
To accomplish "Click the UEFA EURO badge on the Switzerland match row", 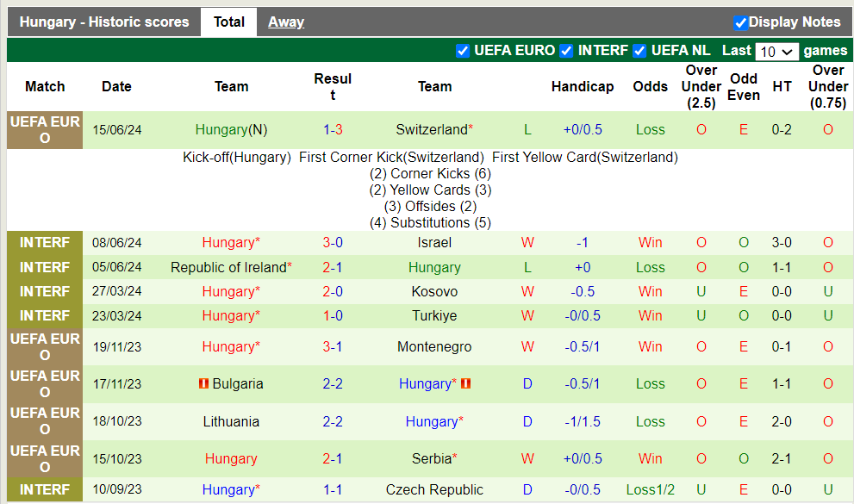I will click(x=44, y=129).
